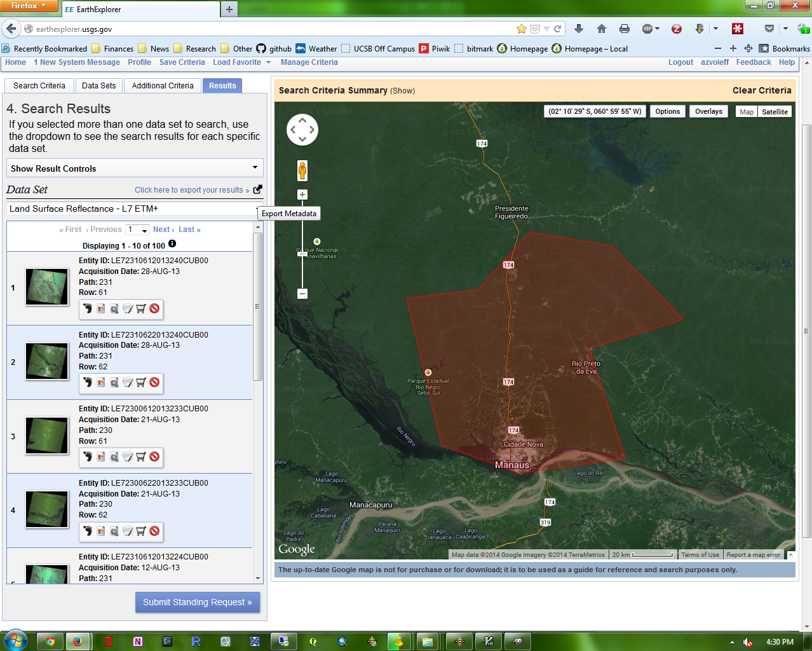The image size is (812, 651).
Task: Open the results page number dropdown
Action: [x=137, y=230]
